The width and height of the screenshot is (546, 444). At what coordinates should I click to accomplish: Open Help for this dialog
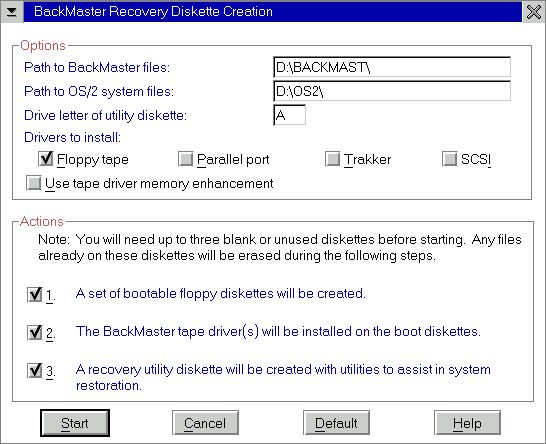pyautogui.click(x=467, y=423)
